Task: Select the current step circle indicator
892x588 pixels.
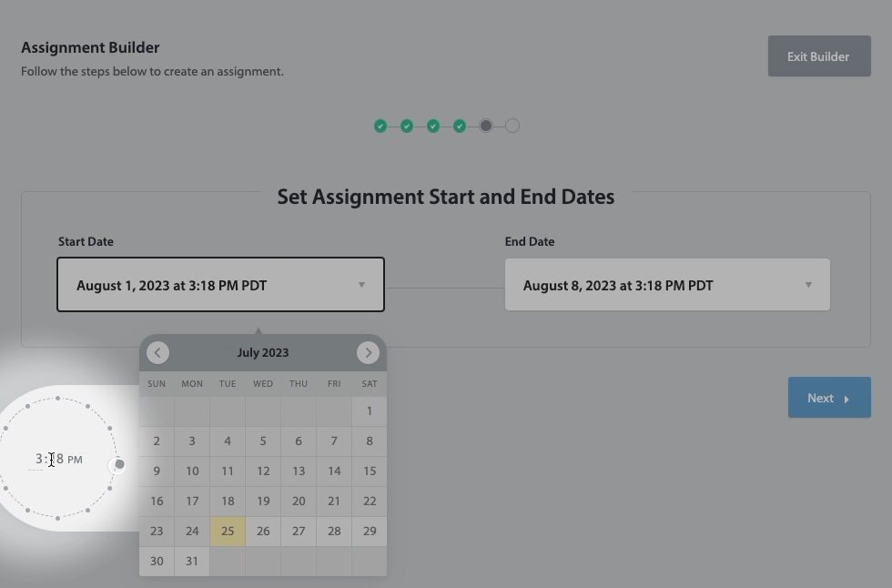Action: click(486, 126)
